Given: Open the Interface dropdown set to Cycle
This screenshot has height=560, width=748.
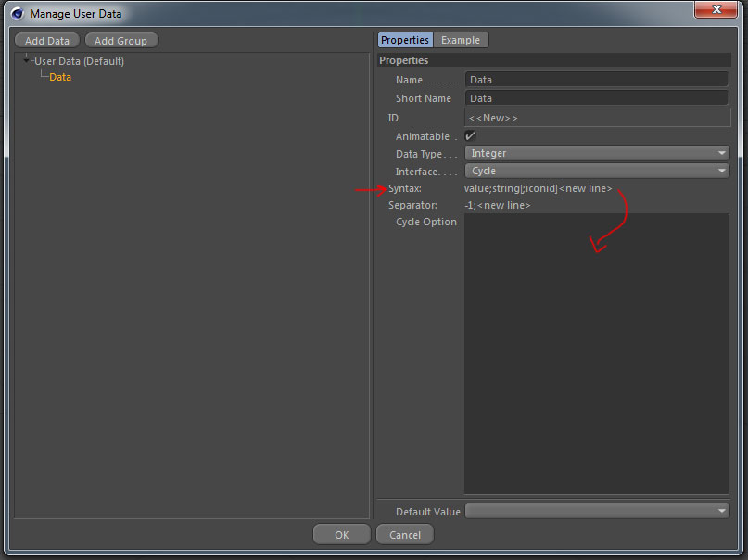Looking at the screenshot, I should tap(597, 171).
